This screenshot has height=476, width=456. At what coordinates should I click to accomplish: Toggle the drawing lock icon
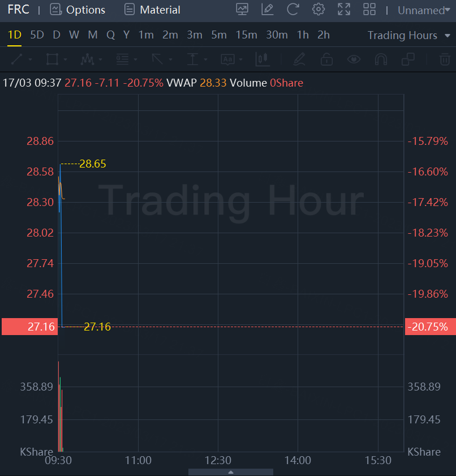click(x=326, y=59)
